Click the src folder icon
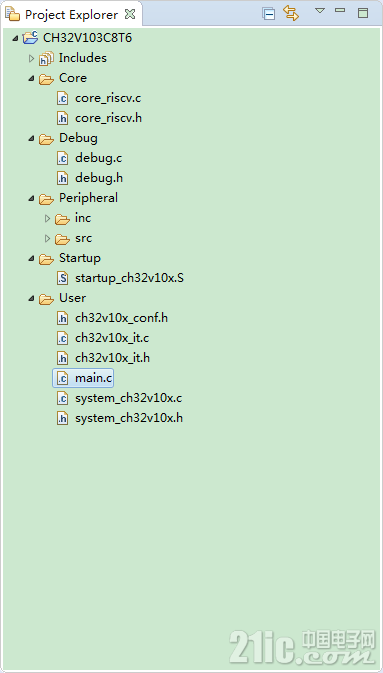The image size is (383, 673). [63, 239]
